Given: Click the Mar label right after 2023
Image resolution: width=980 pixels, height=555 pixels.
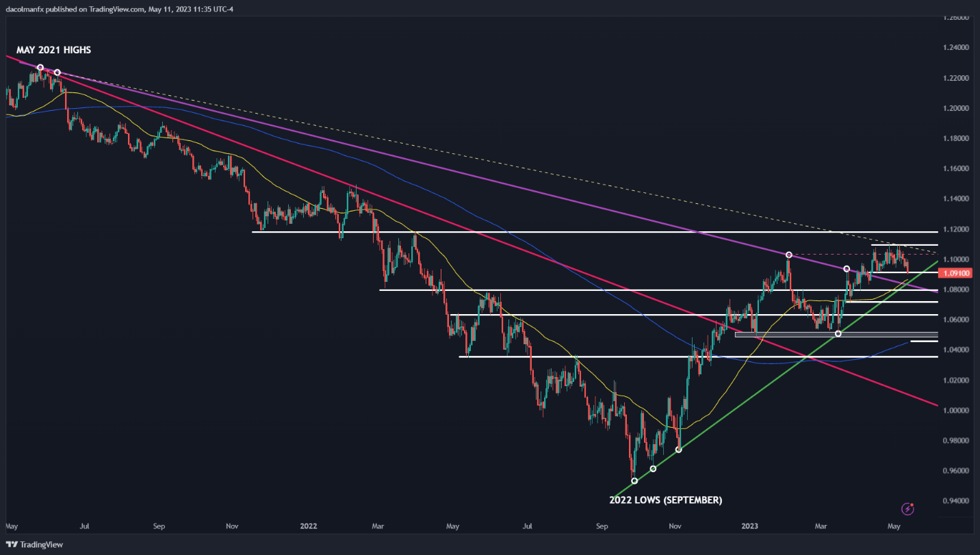Looking at the screenshot, I should 821,526.
